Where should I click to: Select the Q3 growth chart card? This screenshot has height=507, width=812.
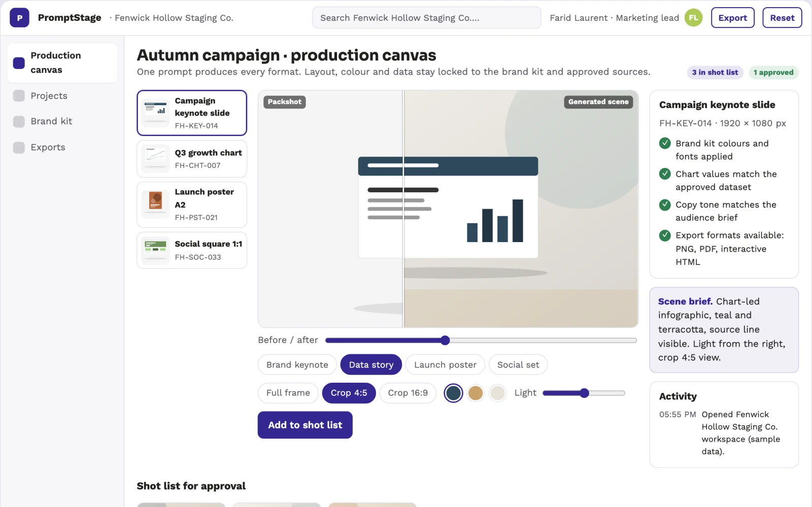point(192,159)
